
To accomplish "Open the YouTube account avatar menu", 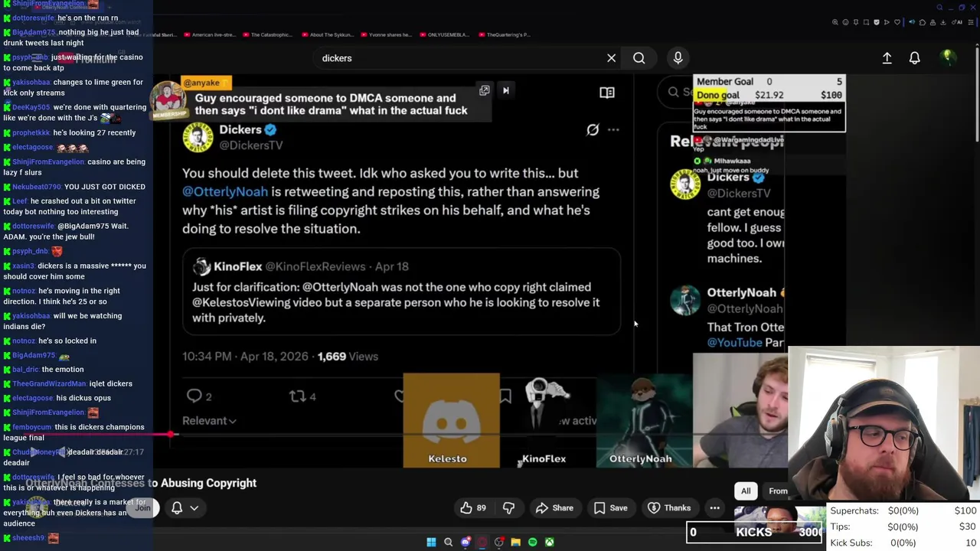I will click(x=947, y=57).
